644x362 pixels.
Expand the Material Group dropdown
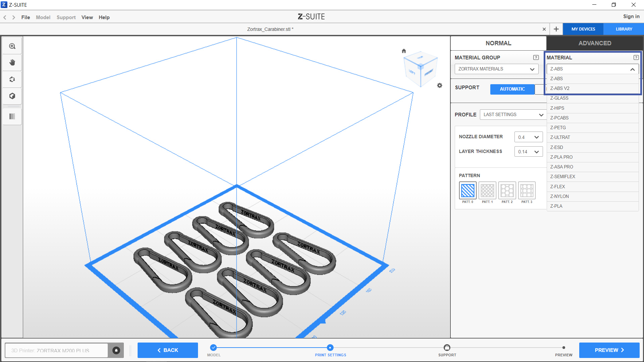click(496, 69)
